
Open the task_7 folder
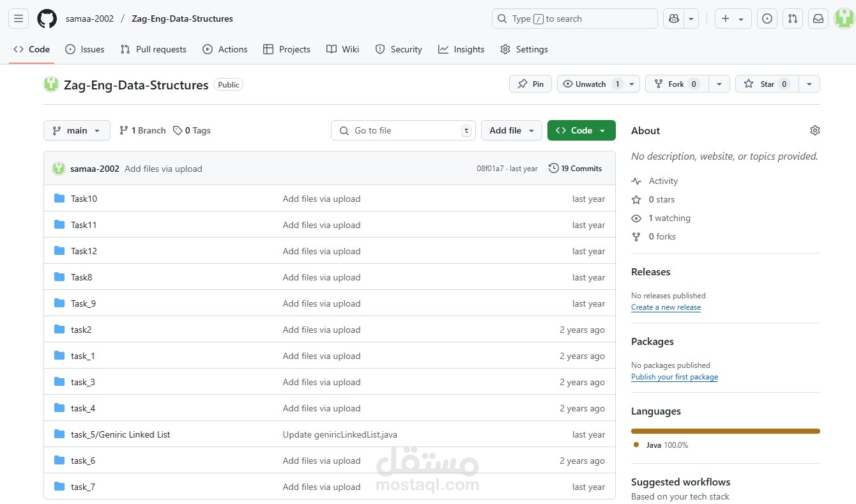tap(82, 487)
